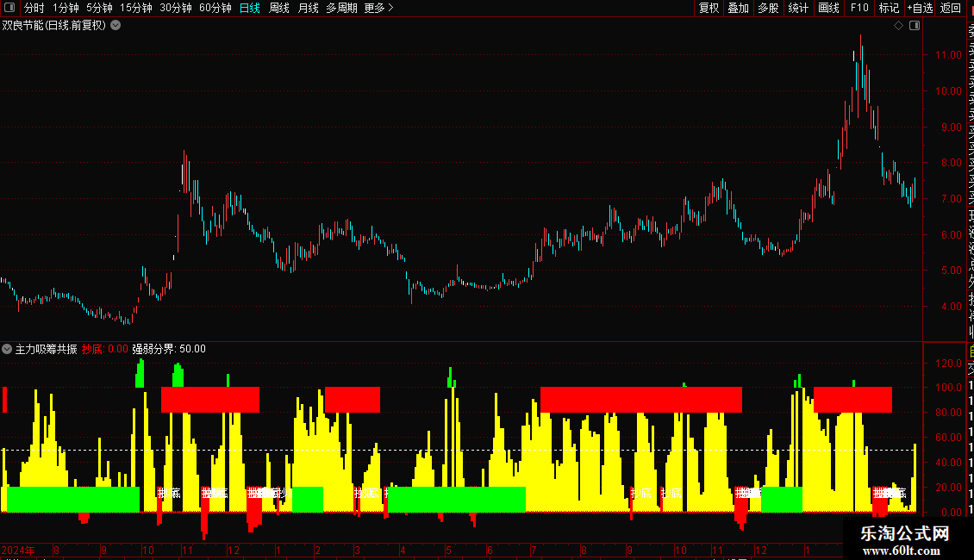Select the 1分钟 period tab
974x560 pixels.
coord(66,8)
